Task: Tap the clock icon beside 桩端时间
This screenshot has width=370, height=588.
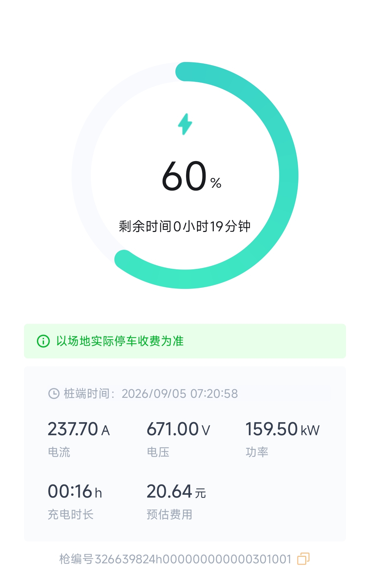Action: point(54,393)
